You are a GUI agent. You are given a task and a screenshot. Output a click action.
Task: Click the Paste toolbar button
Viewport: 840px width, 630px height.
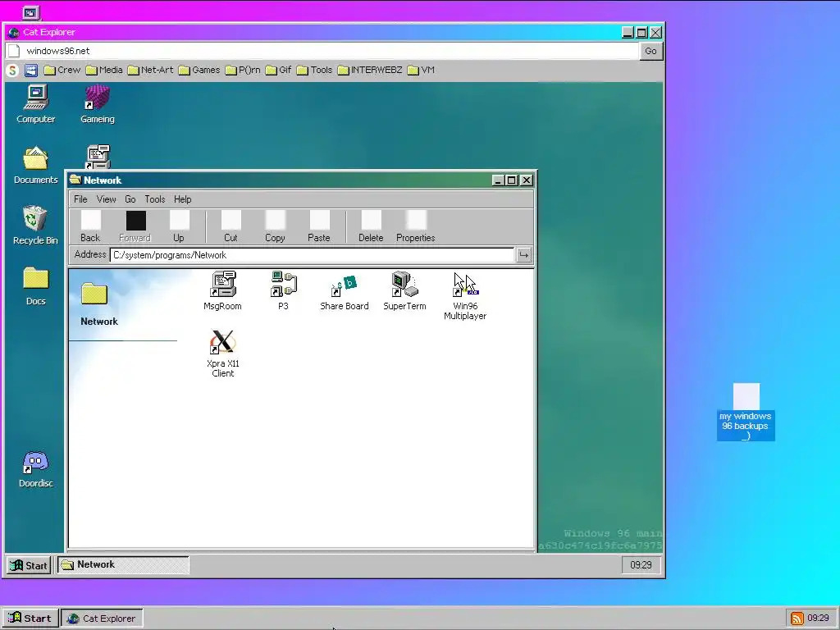(x=319, y=226)
